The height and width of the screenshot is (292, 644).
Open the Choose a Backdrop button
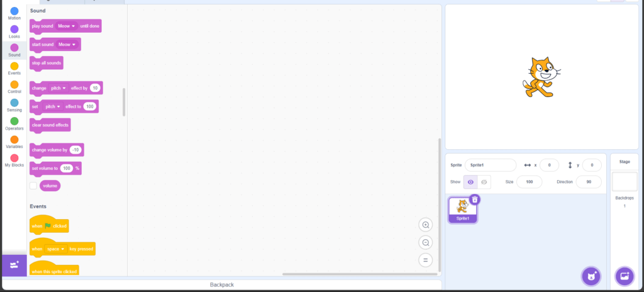tap(625, 276)
